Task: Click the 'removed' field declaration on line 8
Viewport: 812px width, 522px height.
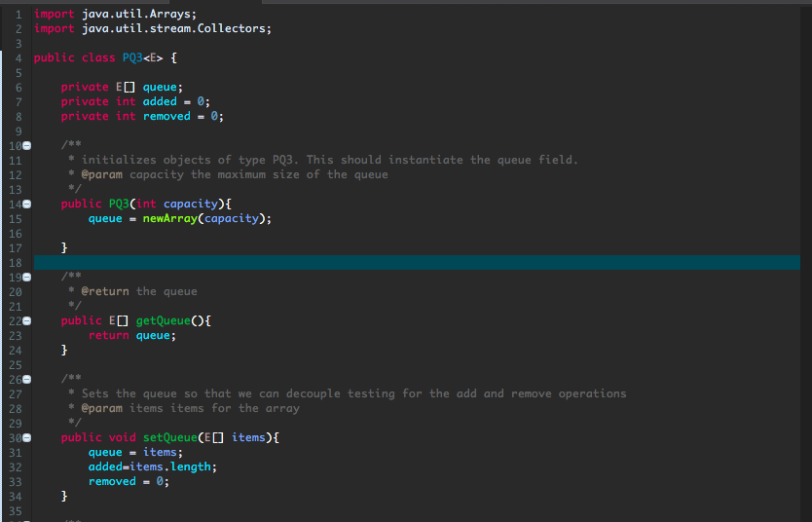Action: pos(166,116)
